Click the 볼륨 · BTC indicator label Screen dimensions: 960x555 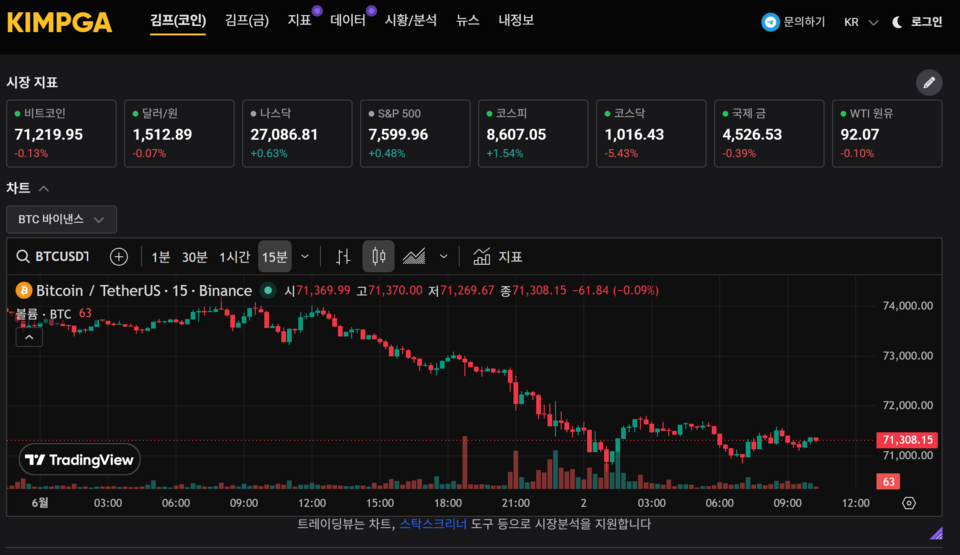pos(43,314)
